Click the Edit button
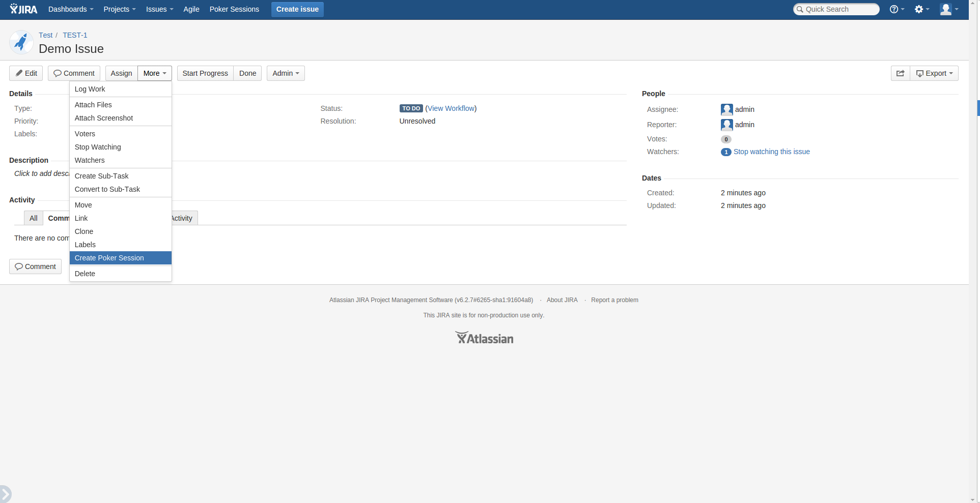This screenshot has height=503, width=980. click(x=26, y=73)
